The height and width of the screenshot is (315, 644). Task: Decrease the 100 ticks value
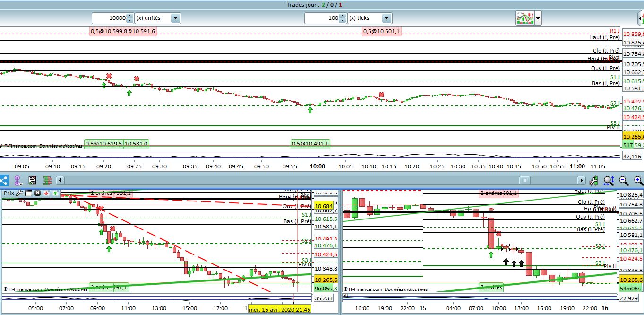(x=343, y=21)
